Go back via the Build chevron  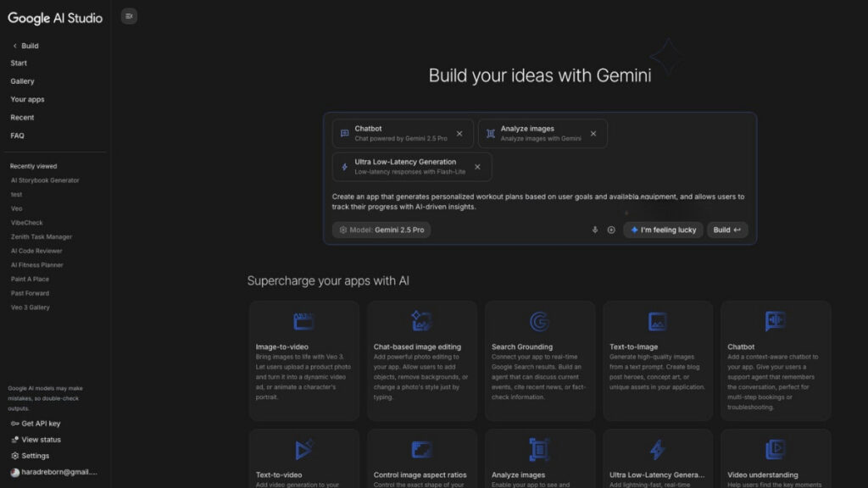point(15,46)
